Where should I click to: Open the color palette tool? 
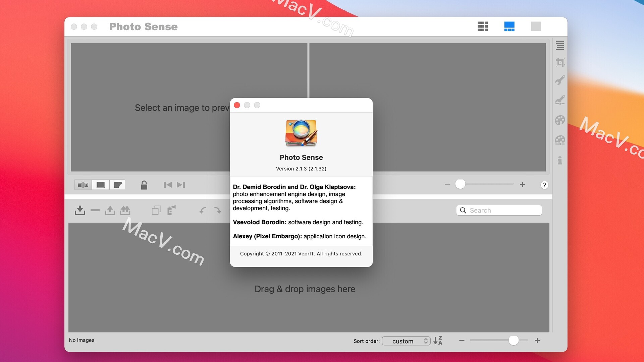[560, 120]
